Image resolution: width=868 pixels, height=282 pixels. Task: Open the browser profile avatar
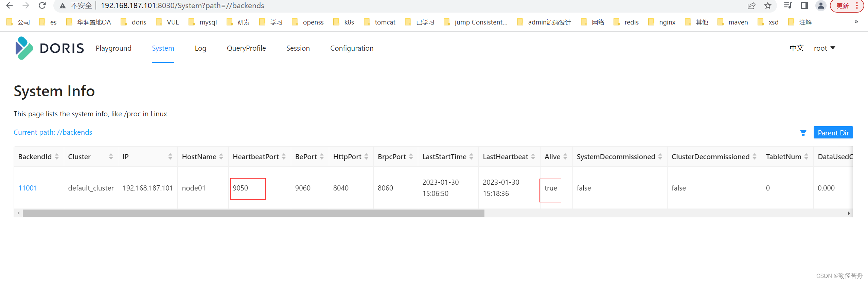coord(821,5)
